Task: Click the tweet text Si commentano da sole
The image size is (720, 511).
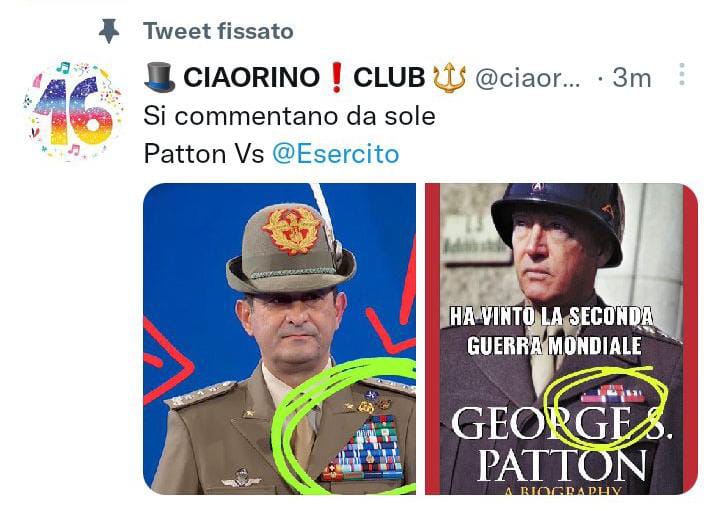Action: [x=289, y=116]
